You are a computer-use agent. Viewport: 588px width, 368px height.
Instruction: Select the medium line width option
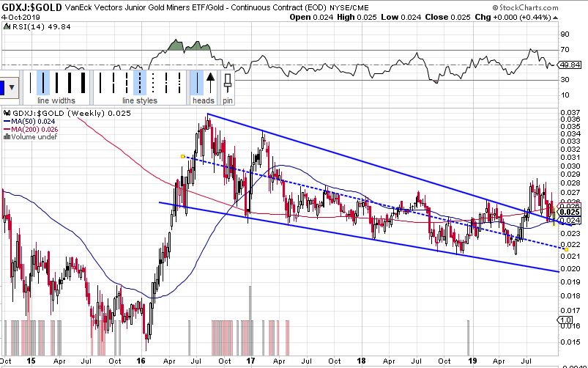56,83
